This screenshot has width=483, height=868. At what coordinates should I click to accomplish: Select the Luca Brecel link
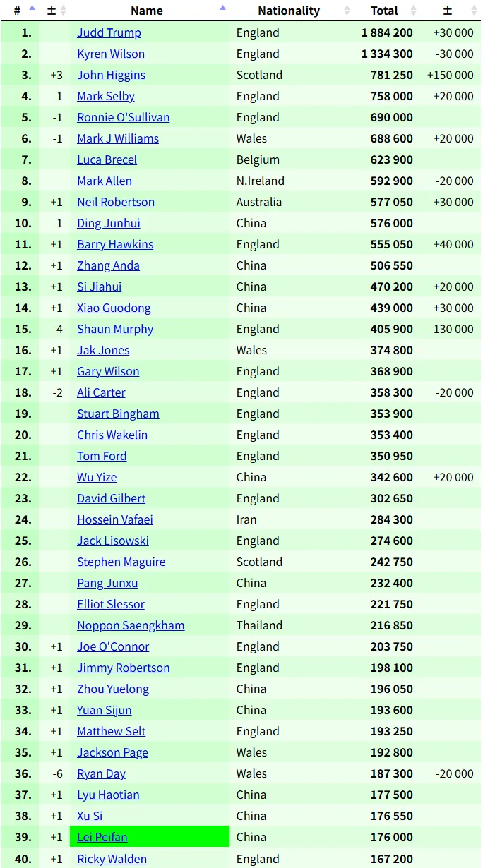pyautogui.click(x=107, y=159)
